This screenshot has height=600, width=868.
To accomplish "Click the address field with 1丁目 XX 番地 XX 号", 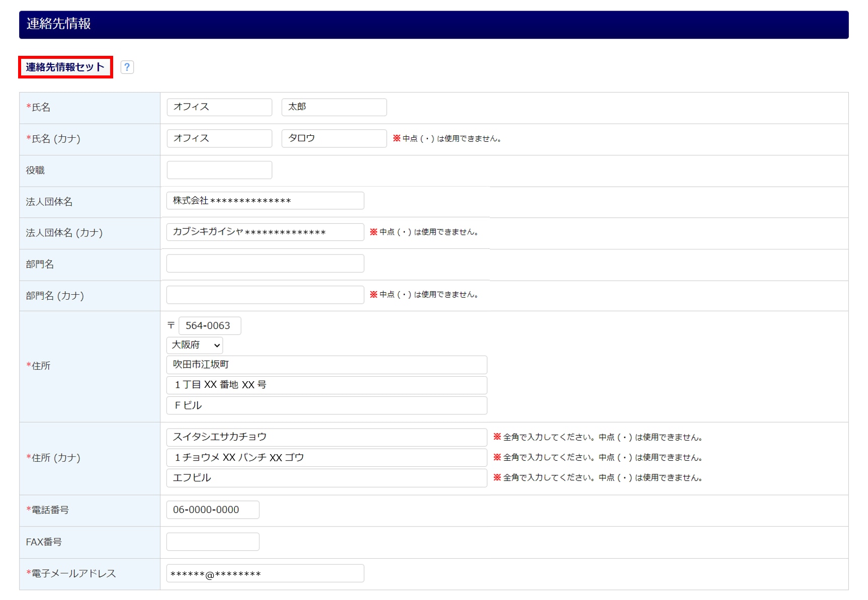I will (x=326, y=385).
